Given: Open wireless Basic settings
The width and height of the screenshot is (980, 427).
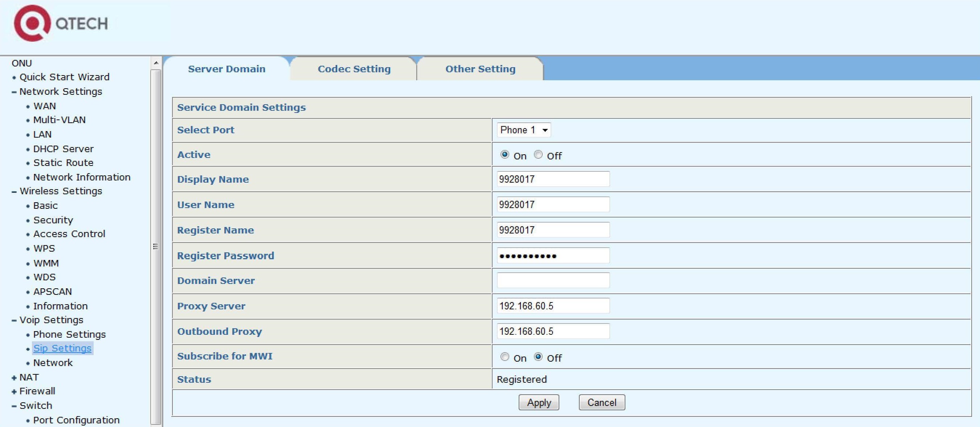Looking at the screenshot, I should (x=45, y=206).
